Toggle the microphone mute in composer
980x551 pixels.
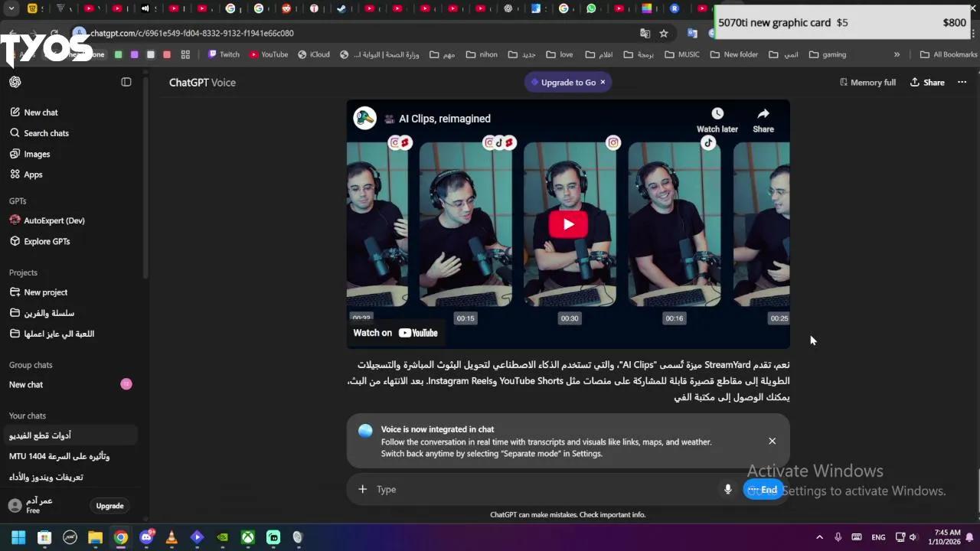[x=728, y=489]
